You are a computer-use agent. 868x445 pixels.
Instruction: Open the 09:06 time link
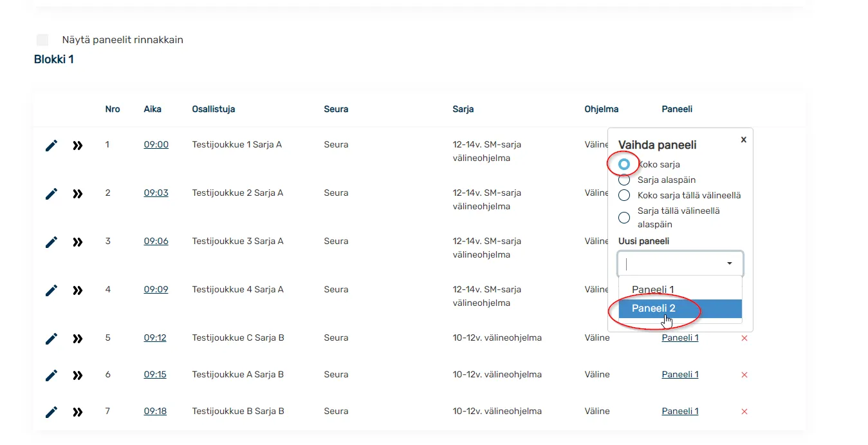click(156, 241)
